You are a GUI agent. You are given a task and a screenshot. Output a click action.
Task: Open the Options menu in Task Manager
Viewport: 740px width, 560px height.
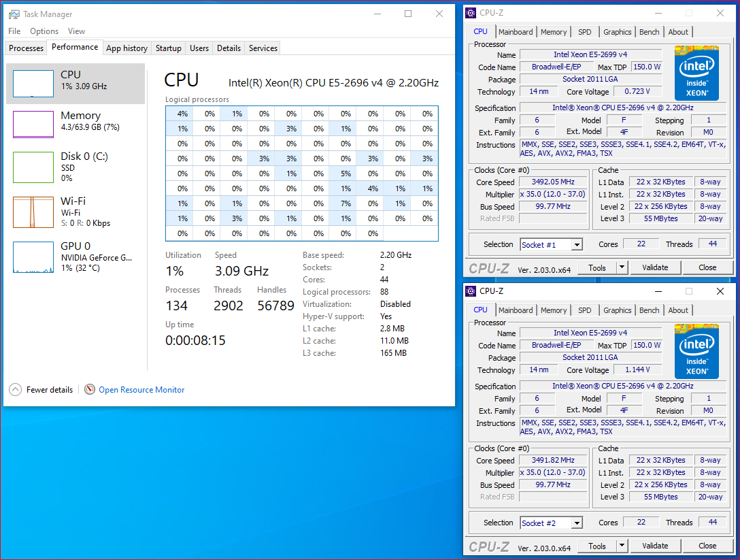[44, 31]
